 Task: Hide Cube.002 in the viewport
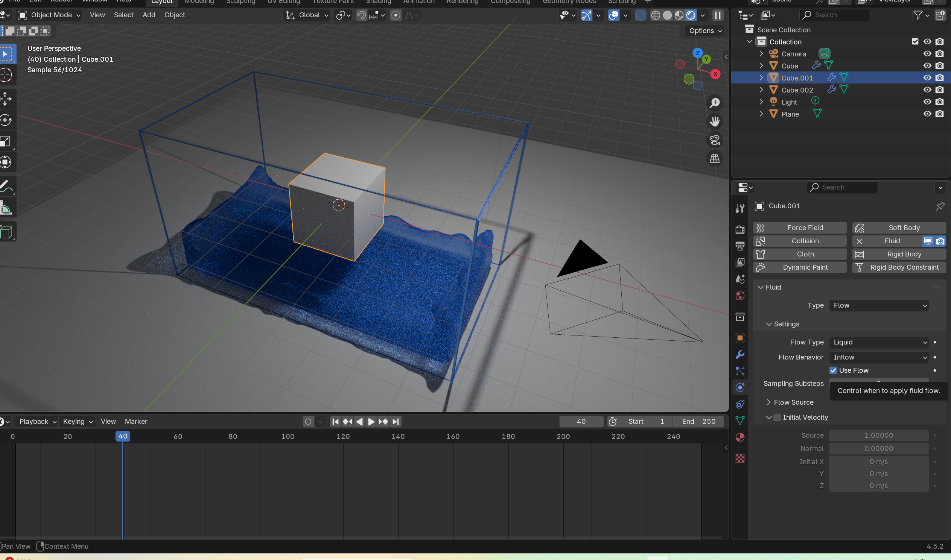[927, 90]
